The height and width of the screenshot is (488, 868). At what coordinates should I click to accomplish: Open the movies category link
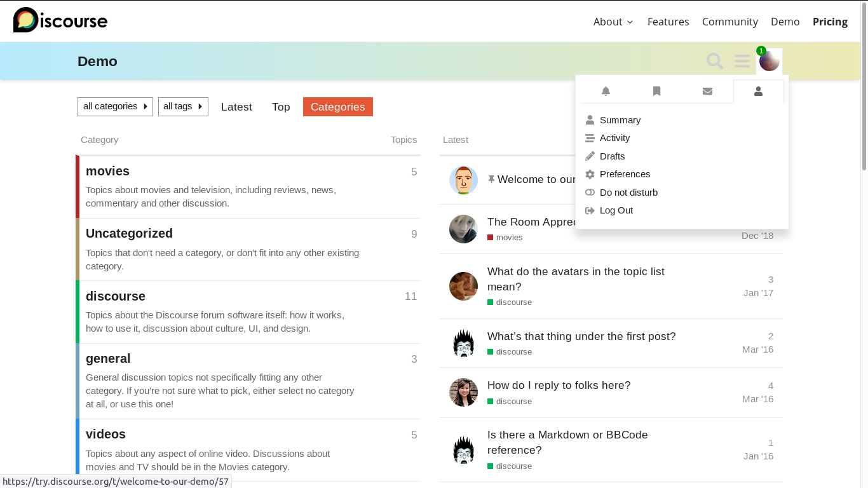(x=107, y=171)
